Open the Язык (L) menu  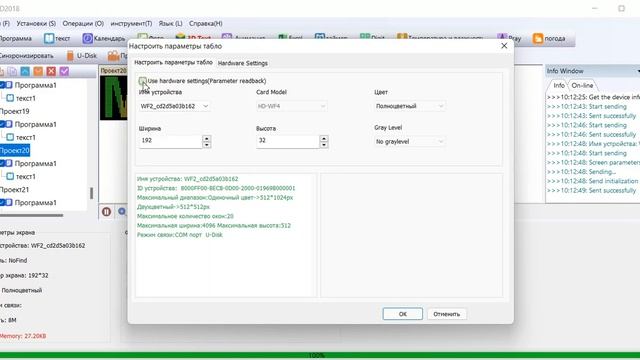(171, 24)
